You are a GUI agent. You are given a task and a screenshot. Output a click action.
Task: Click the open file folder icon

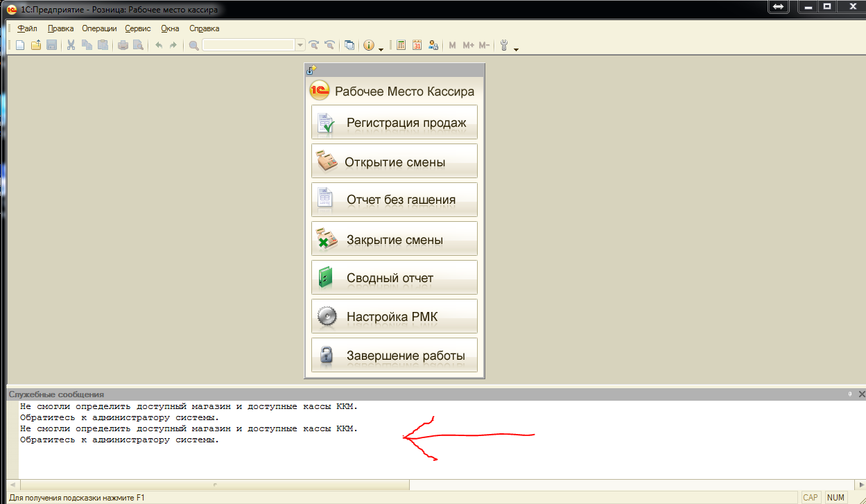[x=36, y=45]
